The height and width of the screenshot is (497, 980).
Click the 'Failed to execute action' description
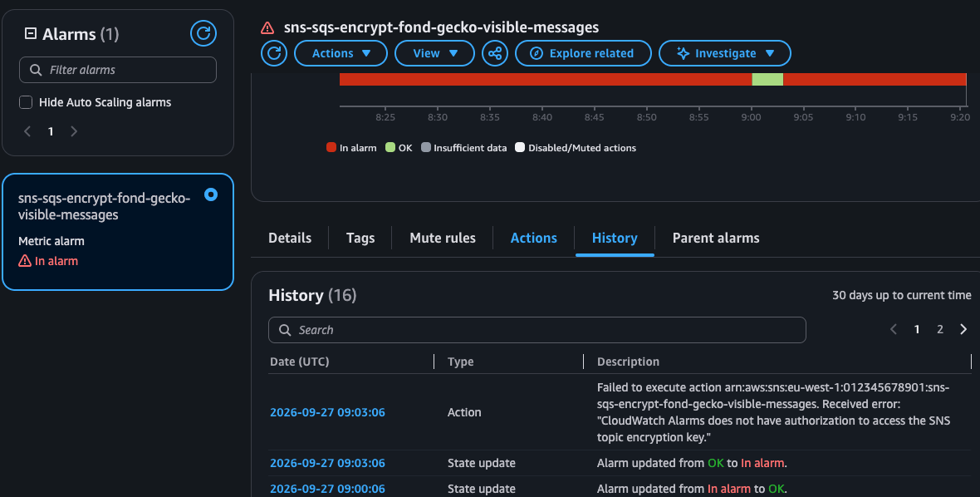(x=774, y=412)
